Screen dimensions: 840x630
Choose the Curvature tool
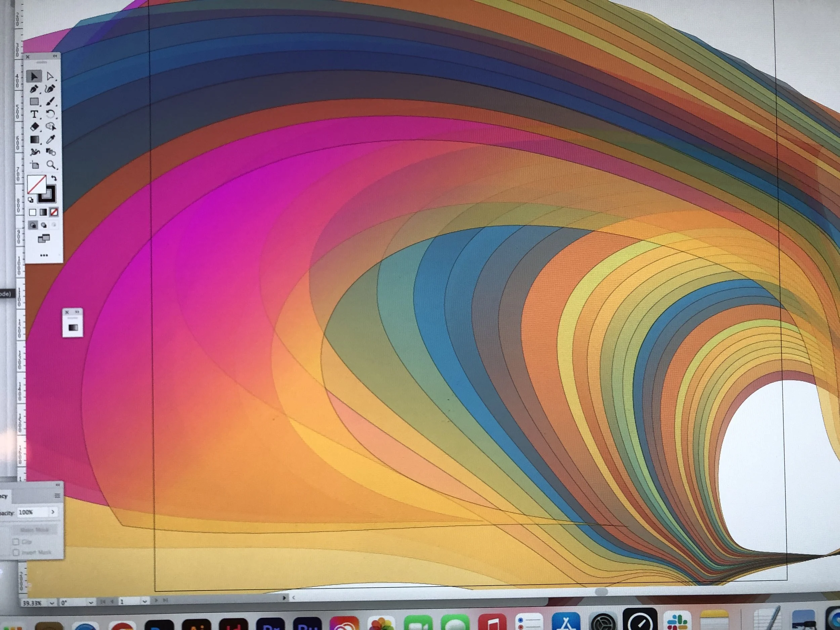[50, 89]
